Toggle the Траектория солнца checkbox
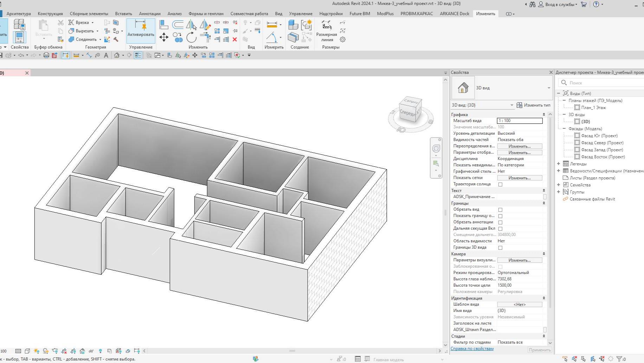Image resolution: width=644 pixels, height=363 pixels. (500, 184)
